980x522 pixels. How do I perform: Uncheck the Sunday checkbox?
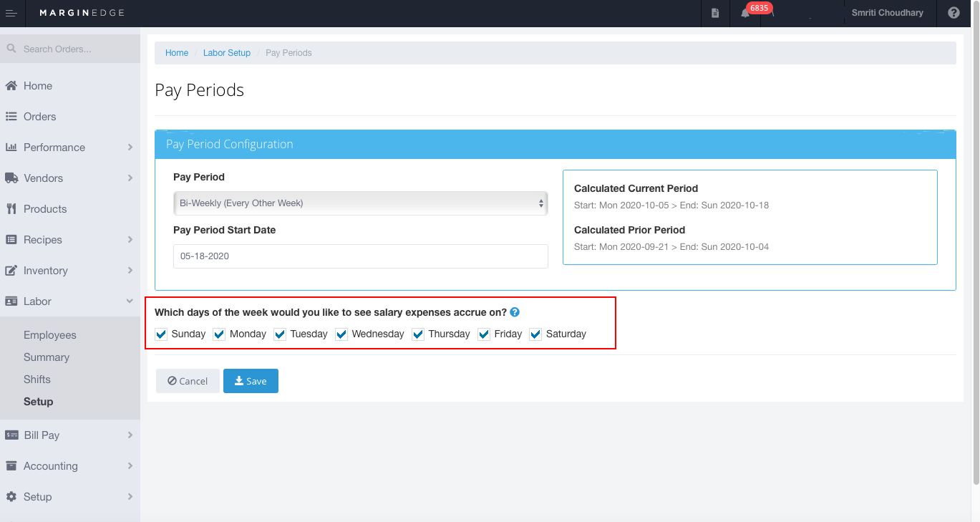[161, 334]
